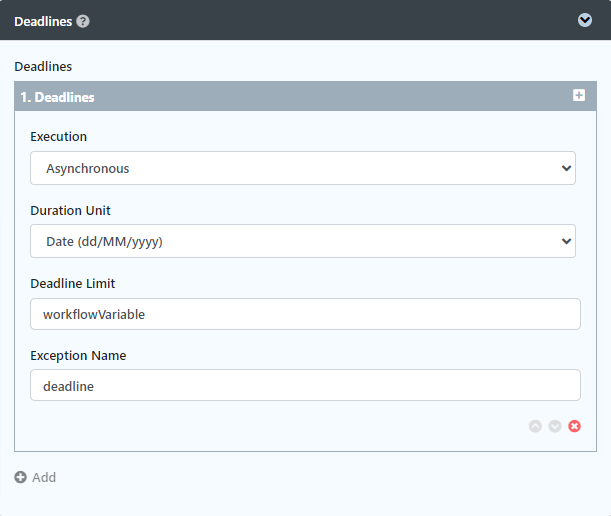Open the Execution dropdown

[x=300, y=168]
